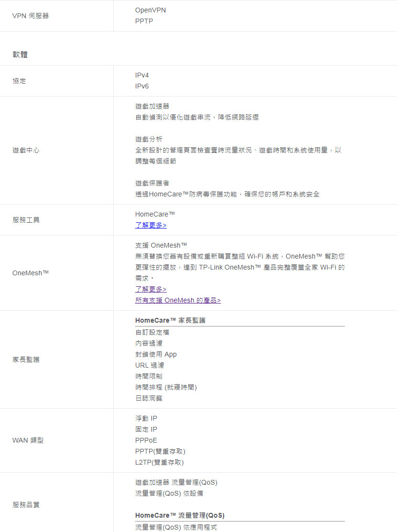Click the '遊戲分析' heading
Screen dimensions: 411x532
tap(149, 139)
